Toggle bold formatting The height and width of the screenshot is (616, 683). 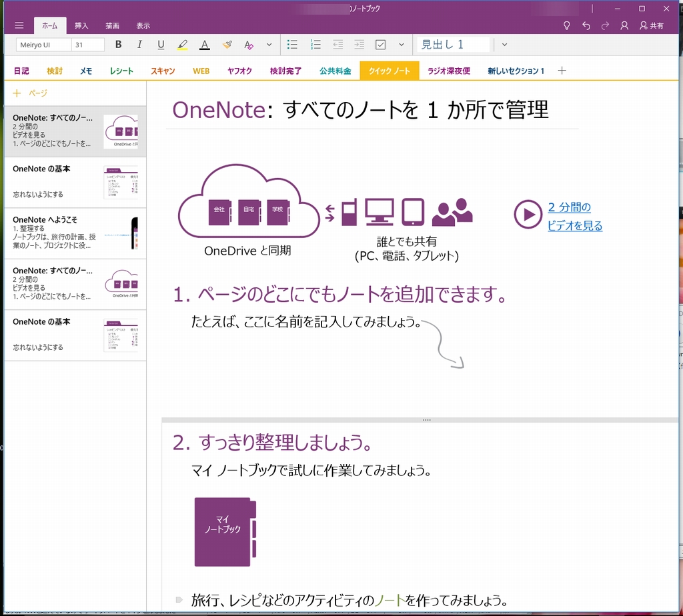point(118,45)
